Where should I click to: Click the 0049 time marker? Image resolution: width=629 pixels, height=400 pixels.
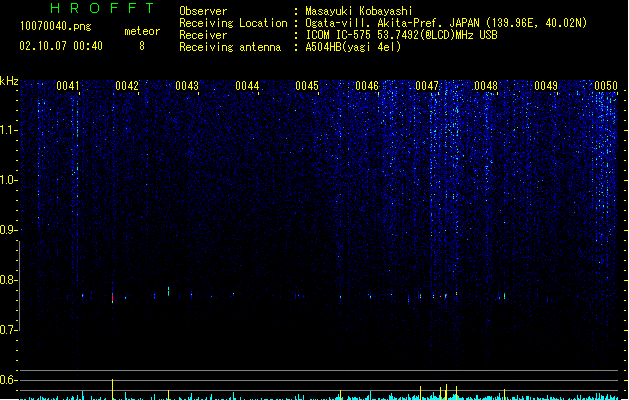[546, 86]
